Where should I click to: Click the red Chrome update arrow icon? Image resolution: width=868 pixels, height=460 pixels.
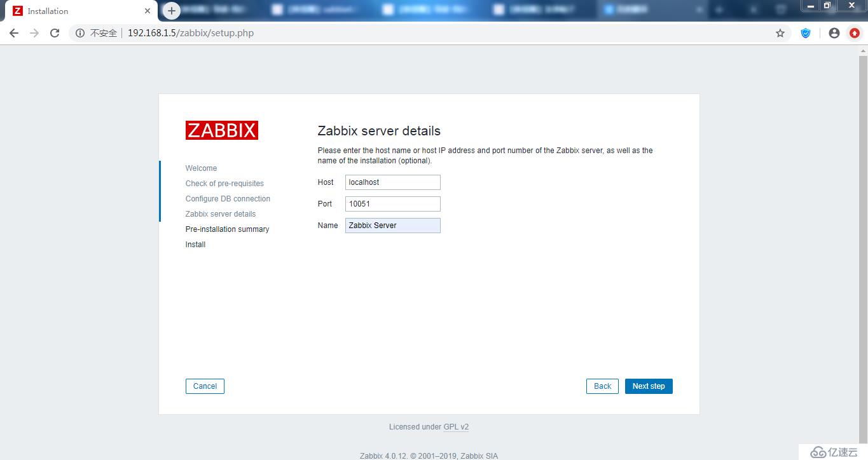(x=855, y=33)
